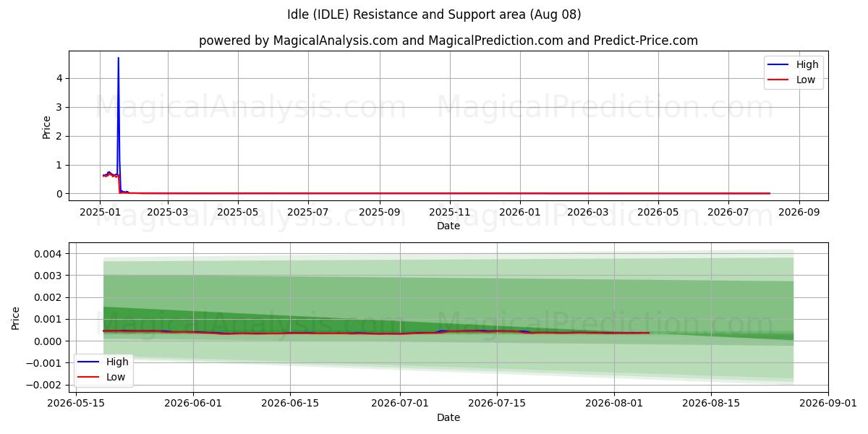Click the '0.003' y-axis tick label
The width and height of the screenshot is (868, 434).
(48, 276)
